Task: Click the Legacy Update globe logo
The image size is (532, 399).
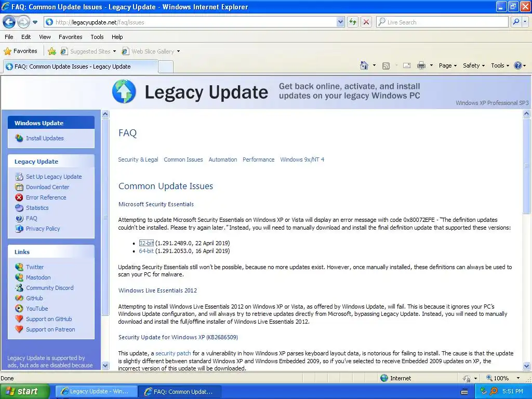Action: (x=124, y=91)
